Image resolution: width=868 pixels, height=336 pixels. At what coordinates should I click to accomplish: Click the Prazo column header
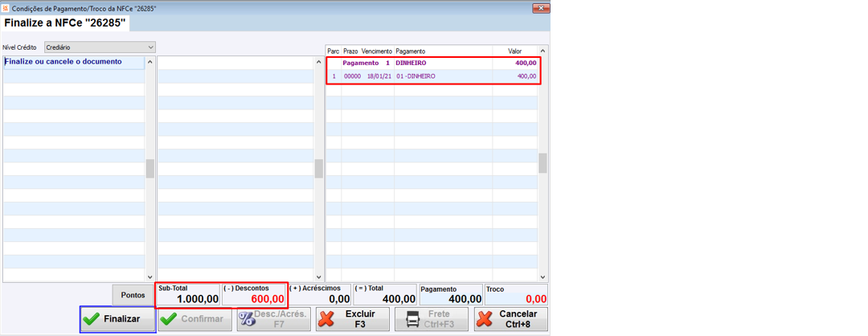coord(350,51)
